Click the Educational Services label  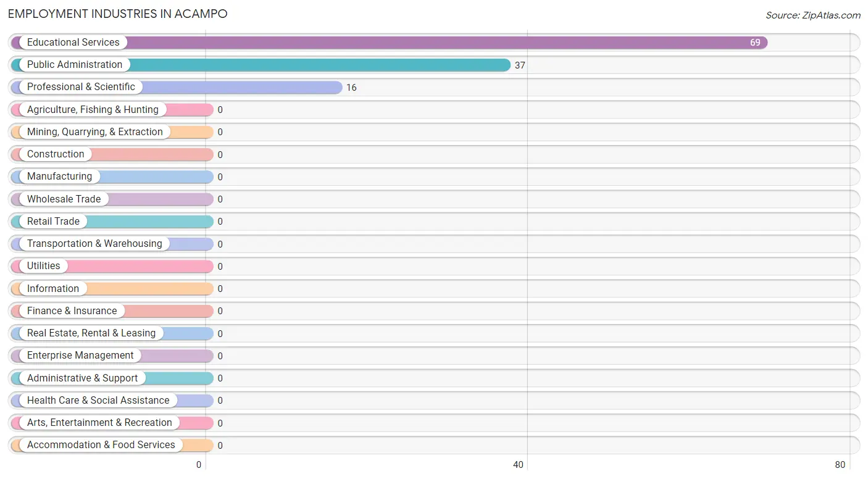pyautogui.click(x=73, y=43)
